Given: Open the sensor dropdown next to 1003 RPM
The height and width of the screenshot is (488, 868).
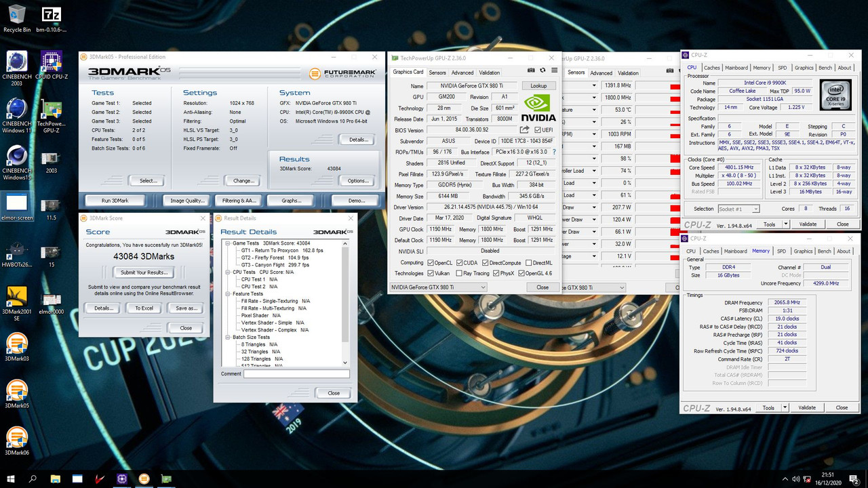Looking at the screenshot, I should tap(594, 134).
